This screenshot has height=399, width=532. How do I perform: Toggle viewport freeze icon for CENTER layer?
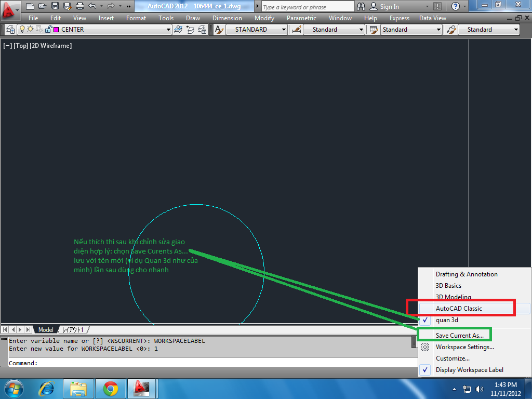39,29
